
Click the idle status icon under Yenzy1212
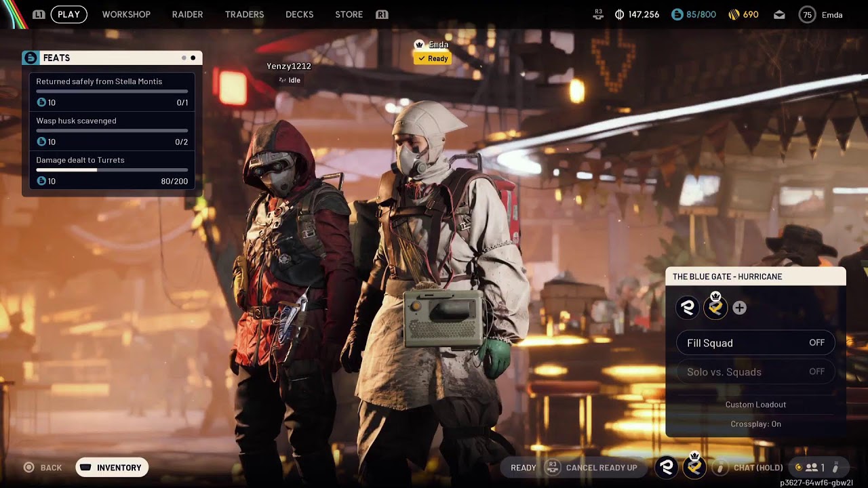(x=283, y=80)
